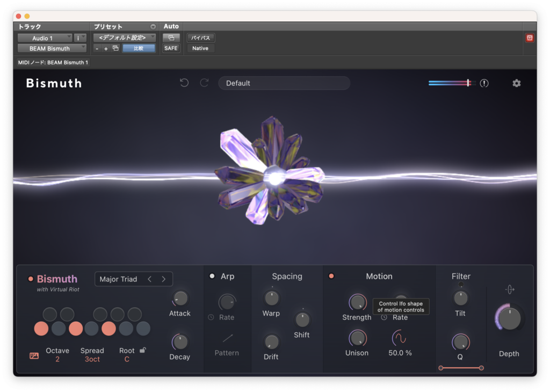Toggle the first highlighted note C circle
Image resolution: width=550 pixels, height=392 pixels.
tap(41, 329)
